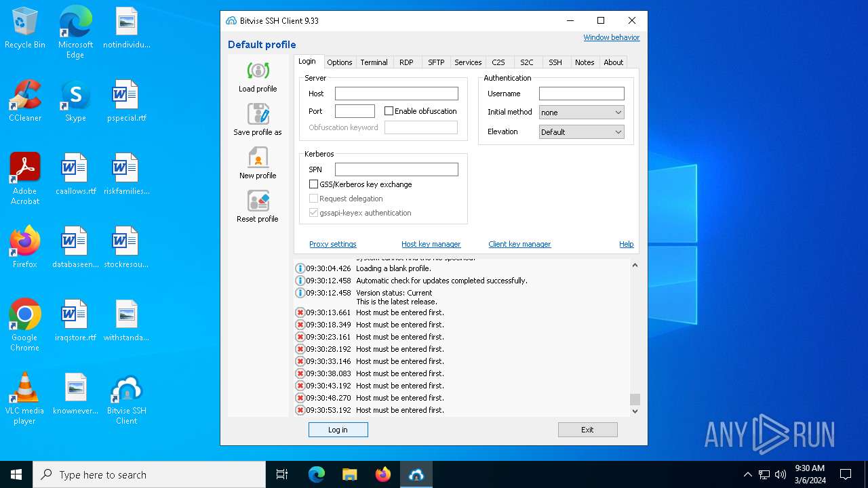
Task: Click the taskbar search box
Action: tap(149, 474)
